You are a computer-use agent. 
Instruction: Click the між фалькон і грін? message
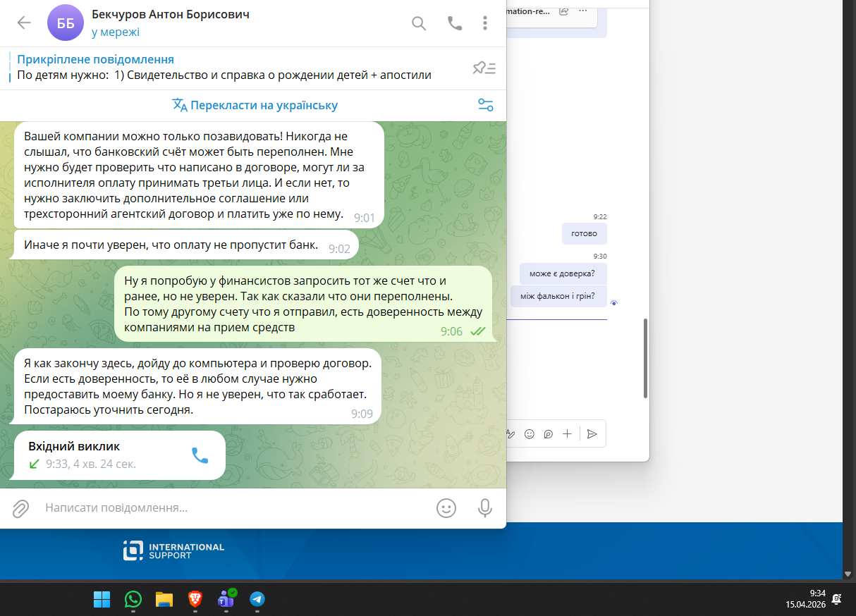click(x=558, y=296)
